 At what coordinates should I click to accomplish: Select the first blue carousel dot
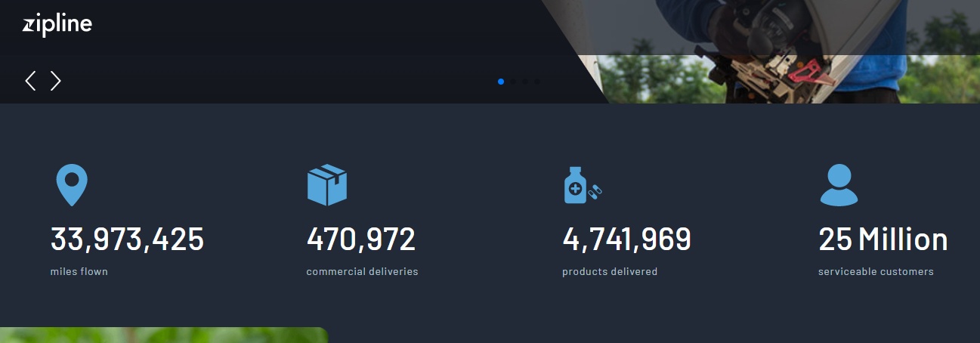click(501, 81)
